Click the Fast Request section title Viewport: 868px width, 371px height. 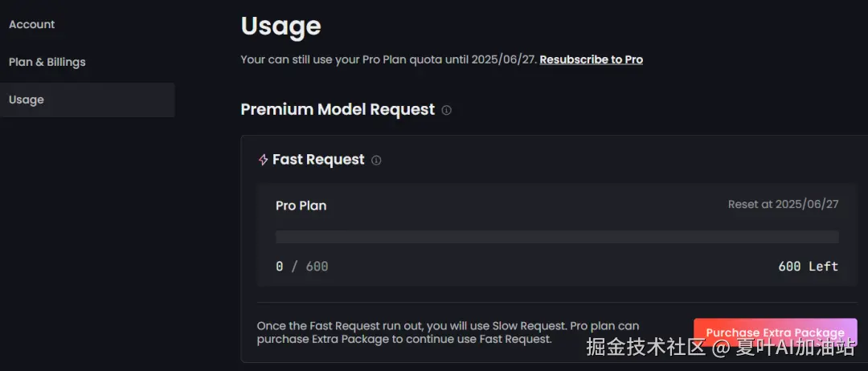318,160
